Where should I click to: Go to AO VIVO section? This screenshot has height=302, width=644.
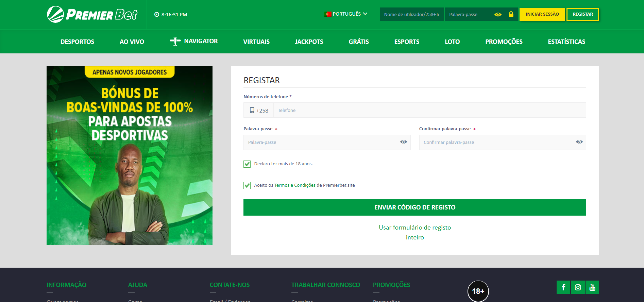pos(132,41)
